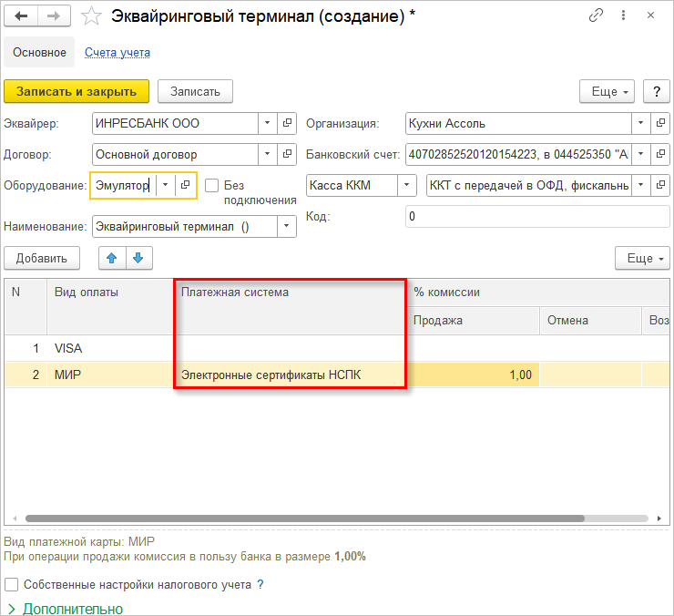
Task: Copy link using the chain icon
Action: coord(596,15)
